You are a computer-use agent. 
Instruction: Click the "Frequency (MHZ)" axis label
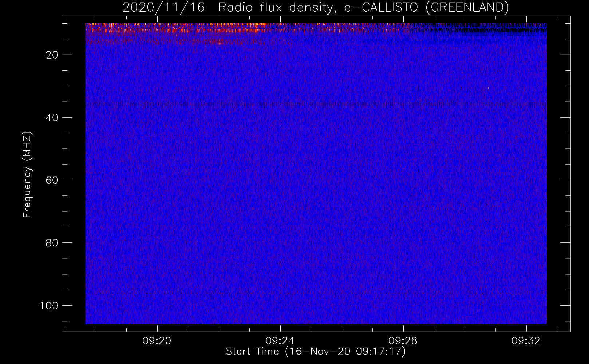(x=27, y=175)
